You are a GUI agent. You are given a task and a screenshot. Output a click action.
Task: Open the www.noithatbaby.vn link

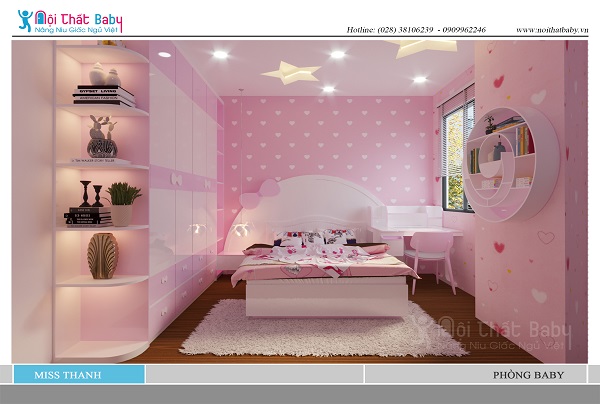[552, 30]
